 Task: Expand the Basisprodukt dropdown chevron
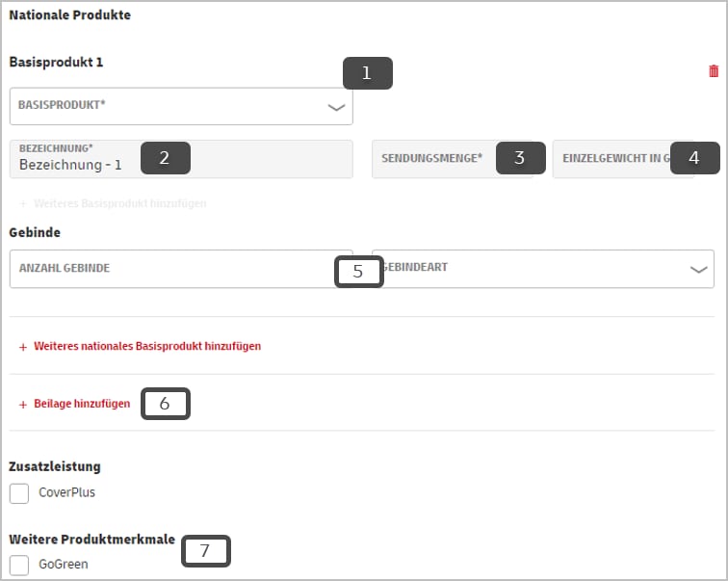pos(336,108)
